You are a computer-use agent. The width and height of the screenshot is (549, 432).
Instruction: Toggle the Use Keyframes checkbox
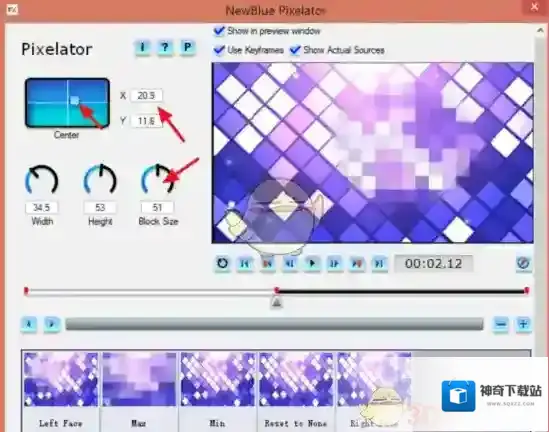219,50
